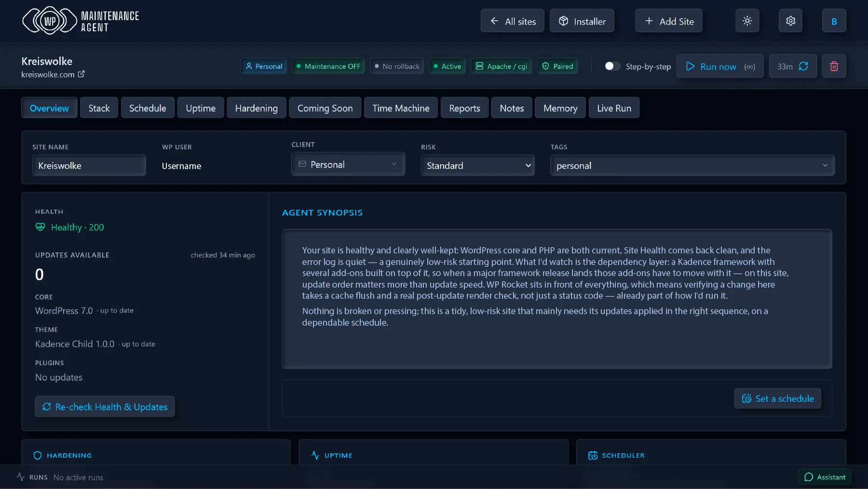
Task: Open the Notes tab
Action: 512,108
